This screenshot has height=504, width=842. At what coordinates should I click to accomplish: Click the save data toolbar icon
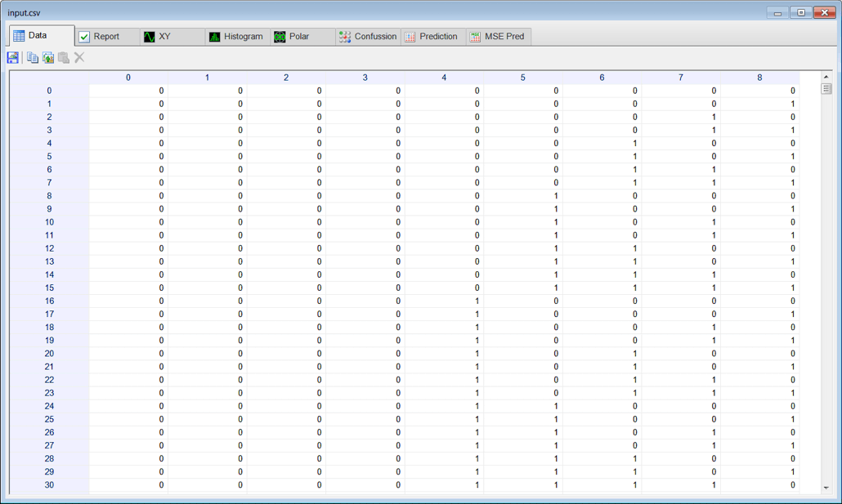click(x=13, y=57)
